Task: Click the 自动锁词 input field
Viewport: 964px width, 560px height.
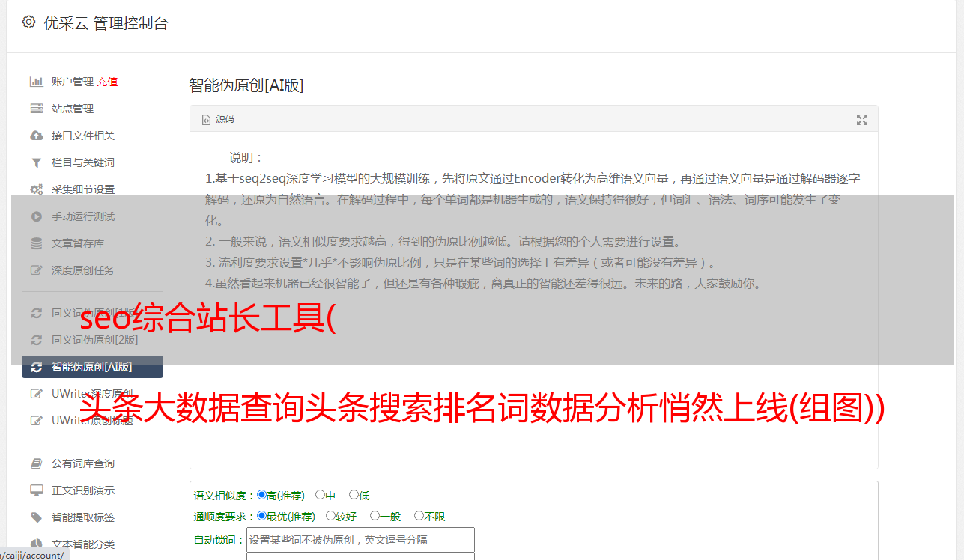Action: pos(360,540)
